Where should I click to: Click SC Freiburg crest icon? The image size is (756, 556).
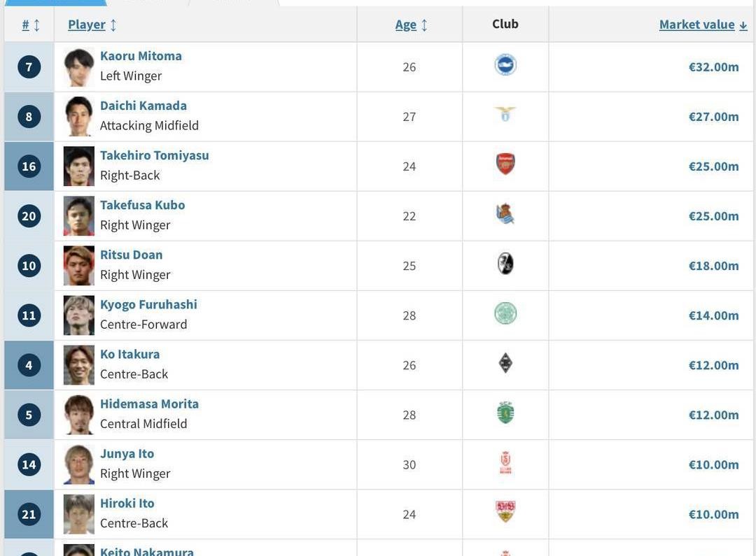click(505, 264)
